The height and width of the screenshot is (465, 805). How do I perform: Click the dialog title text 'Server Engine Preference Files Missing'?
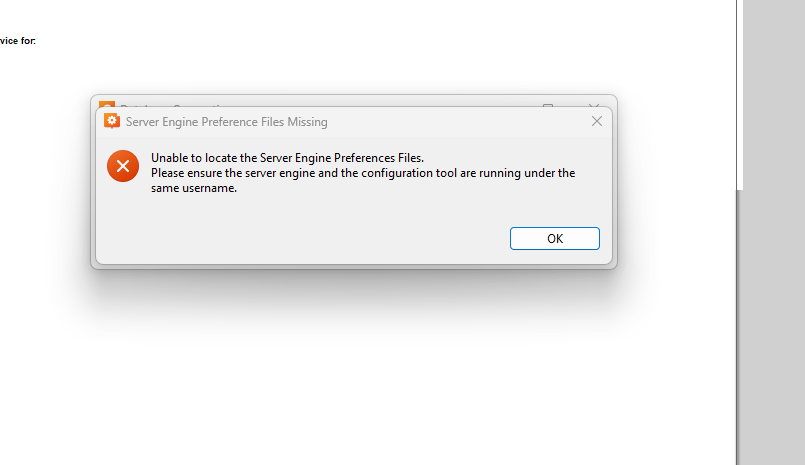point(227,122)
